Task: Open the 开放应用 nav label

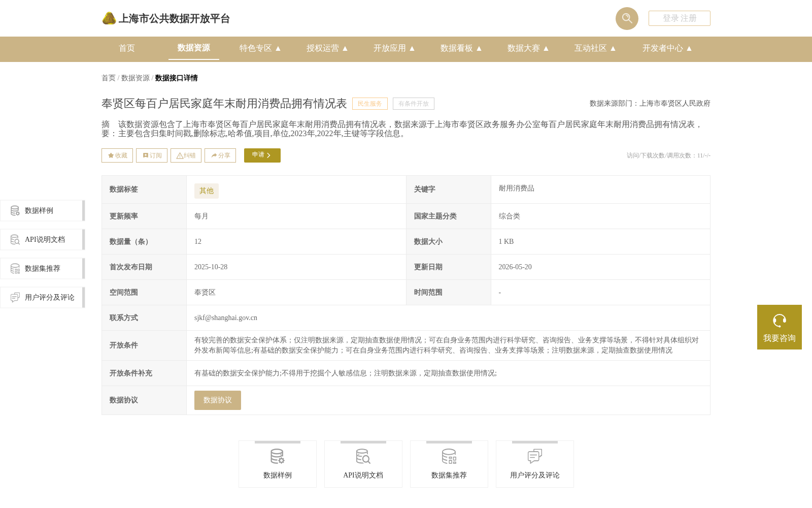Action: (390, 48)
